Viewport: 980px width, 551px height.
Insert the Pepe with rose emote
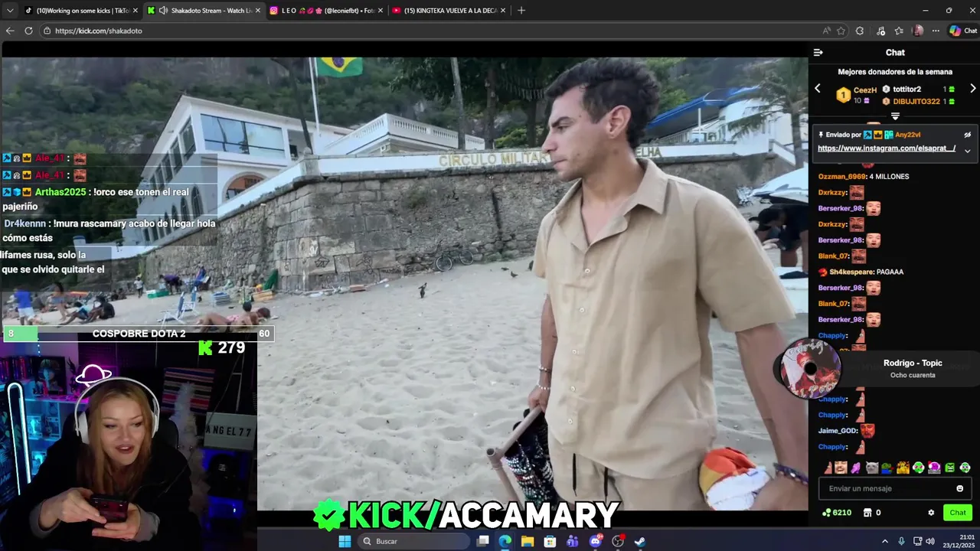[887, 468]
